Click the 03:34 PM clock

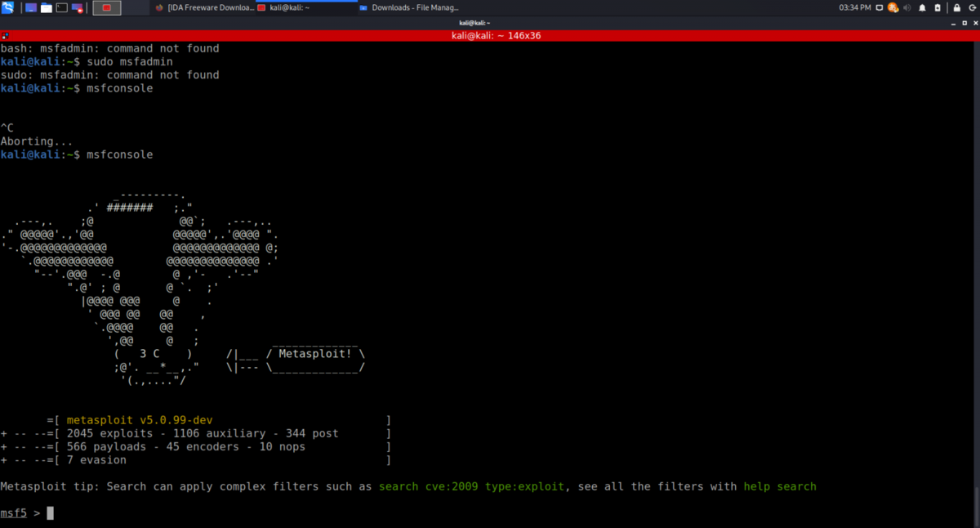coord(855,8)
